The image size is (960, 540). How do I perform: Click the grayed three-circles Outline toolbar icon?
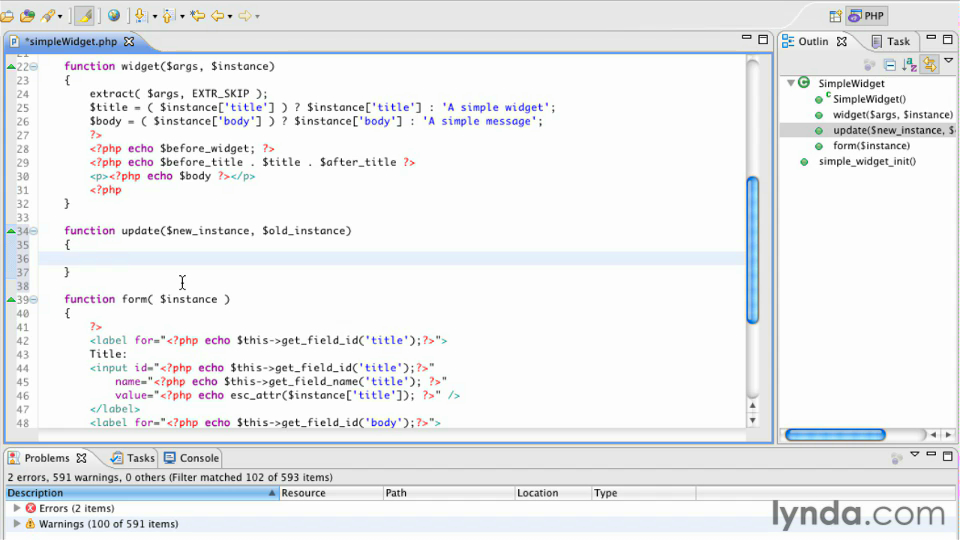coord(869,65)
